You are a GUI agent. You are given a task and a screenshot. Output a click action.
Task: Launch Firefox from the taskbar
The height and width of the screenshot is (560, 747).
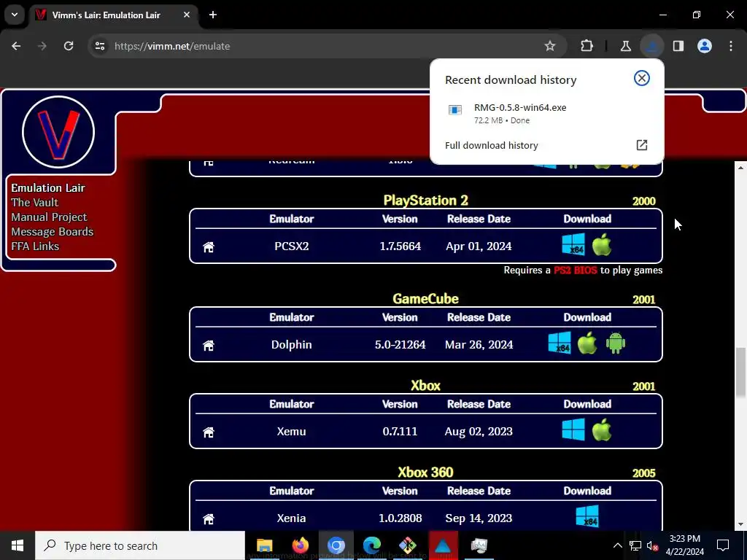(300, 545)
